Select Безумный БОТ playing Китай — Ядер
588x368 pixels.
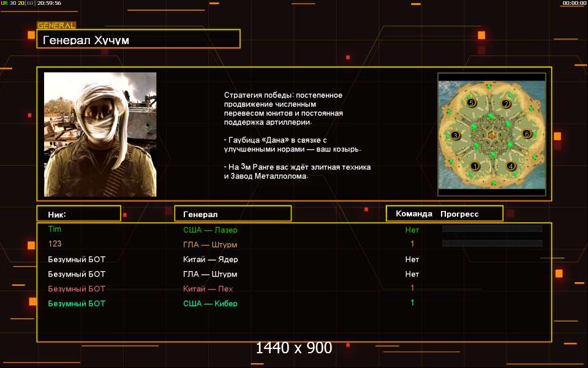(77, 259)
